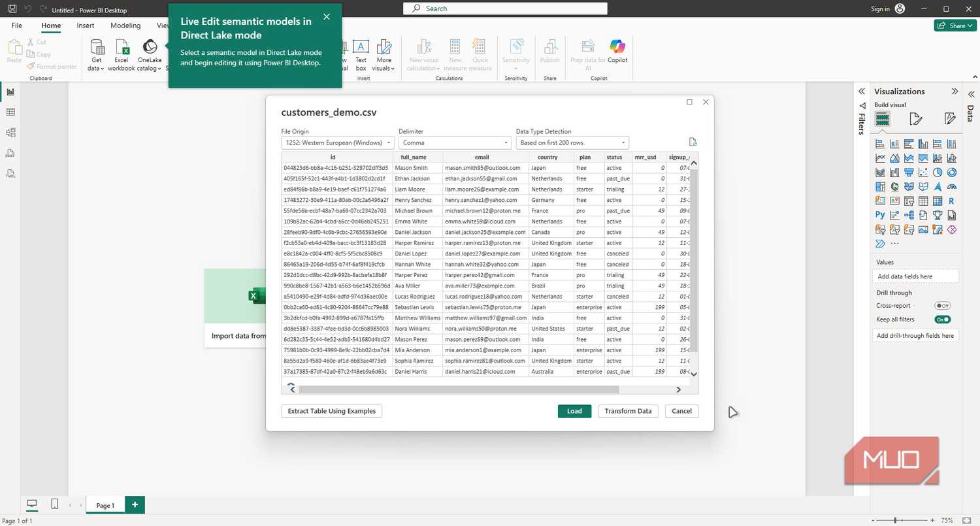Viewport: 980px width, 526px height.
Task: Add a new page with plus button
Action: [135, 504]
